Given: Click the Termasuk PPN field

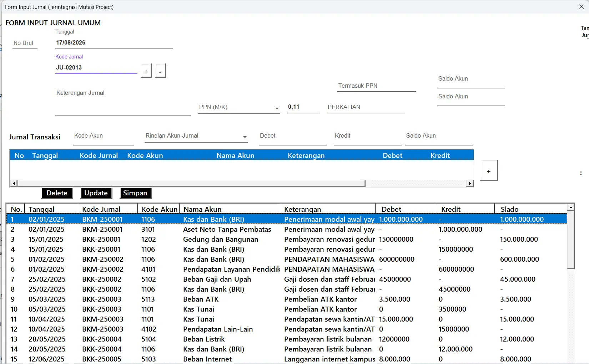Looking at the screenshot, I should coord(377,86).
